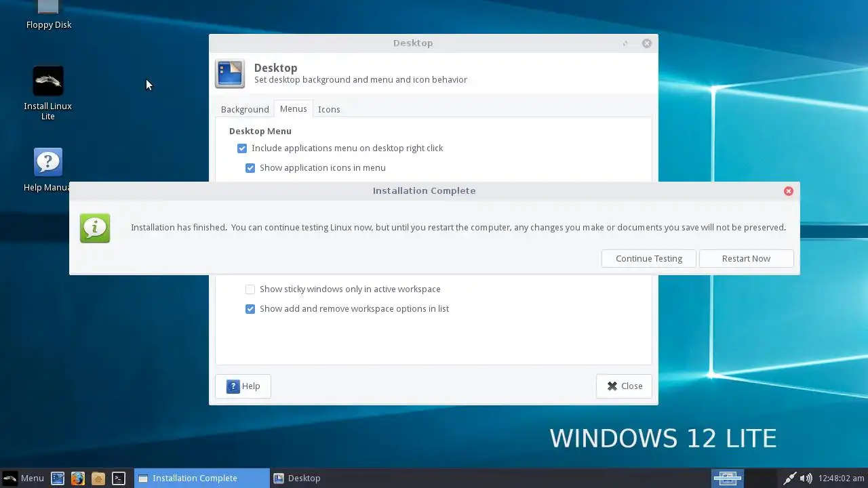Screen dimensions: 868x488
Task: Click the Desktop window titlebar maximize icon
Action: pos(625,43)
